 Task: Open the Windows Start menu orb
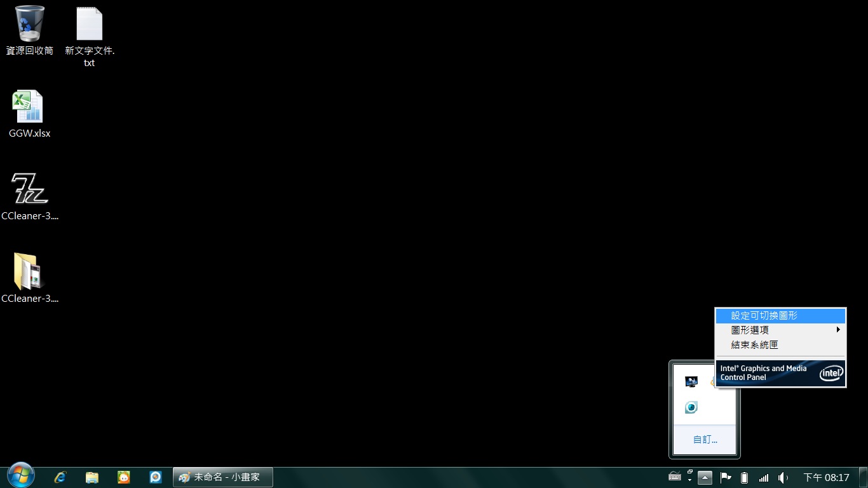20,476
